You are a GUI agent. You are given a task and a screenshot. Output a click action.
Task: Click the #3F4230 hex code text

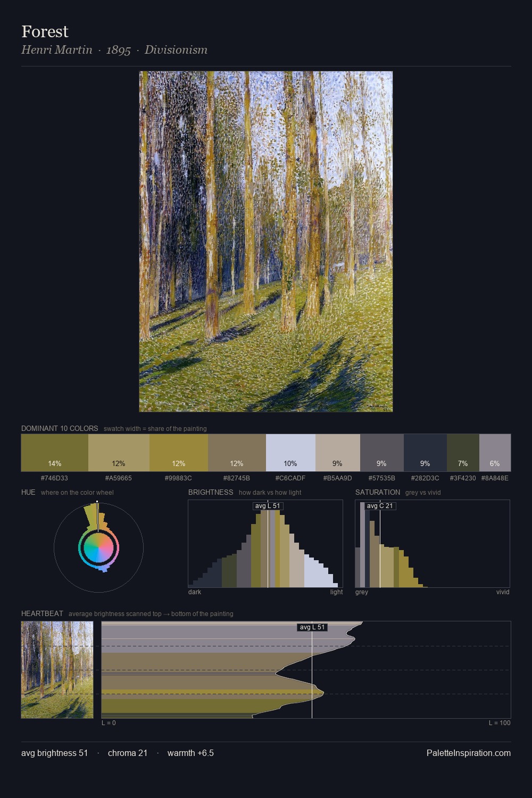point(463,478)
